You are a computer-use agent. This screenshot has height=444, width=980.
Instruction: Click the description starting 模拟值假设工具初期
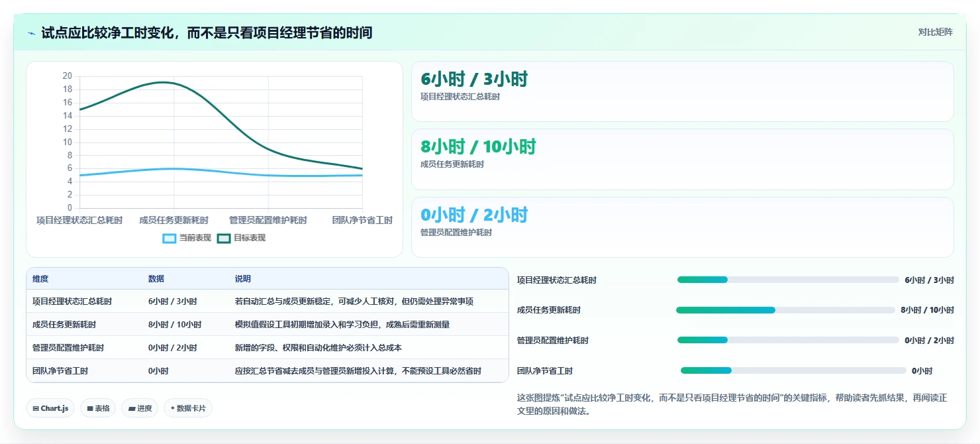click(x=342, y=325)
